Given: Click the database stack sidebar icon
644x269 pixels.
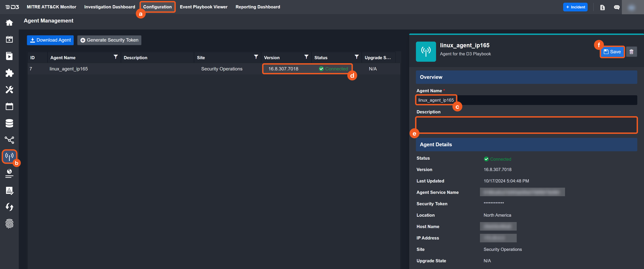Looking at the screenshot, I should click(9, 123).
